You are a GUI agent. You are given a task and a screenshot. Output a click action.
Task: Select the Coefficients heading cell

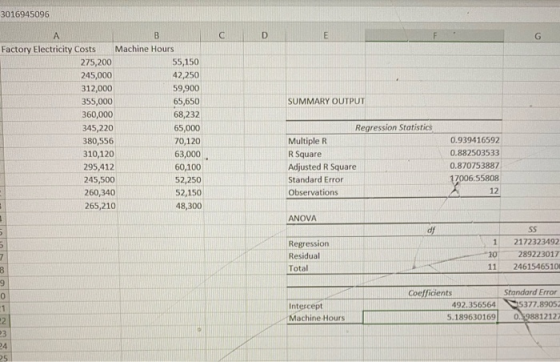click(430, 293)
